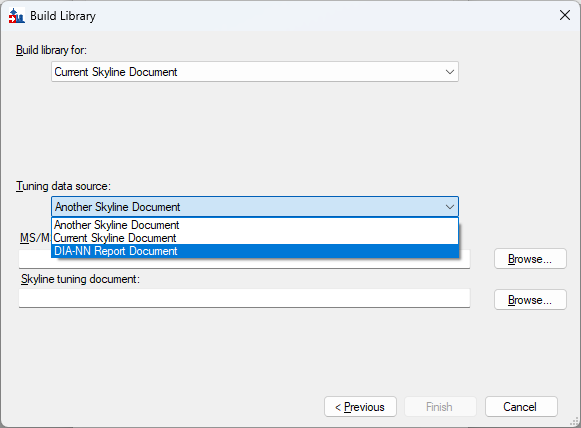Click the resize grip at dialog corner
Viewport: 581px width, 428px height.
(574, 421)
